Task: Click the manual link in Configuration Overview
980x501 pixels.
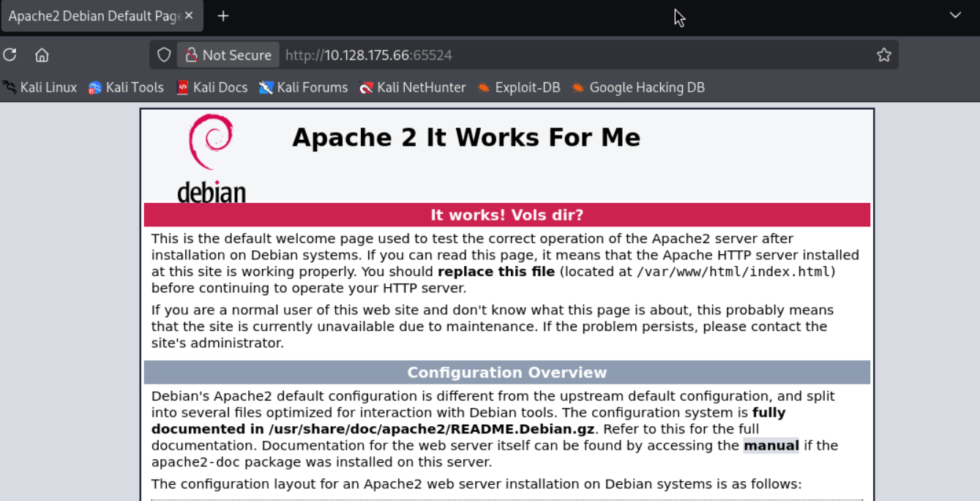Action: click(771, 445)
